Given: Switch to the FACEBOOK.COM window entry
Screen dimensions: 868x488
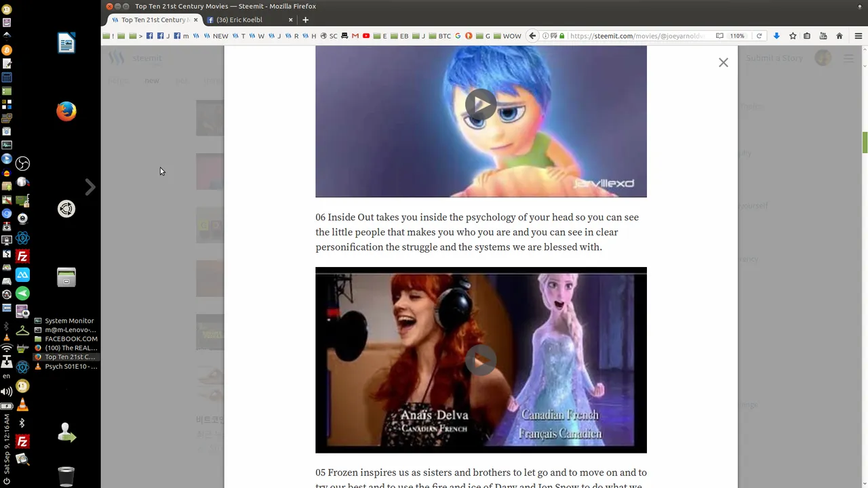Looking at the screenshot, I should coord(66,339).
